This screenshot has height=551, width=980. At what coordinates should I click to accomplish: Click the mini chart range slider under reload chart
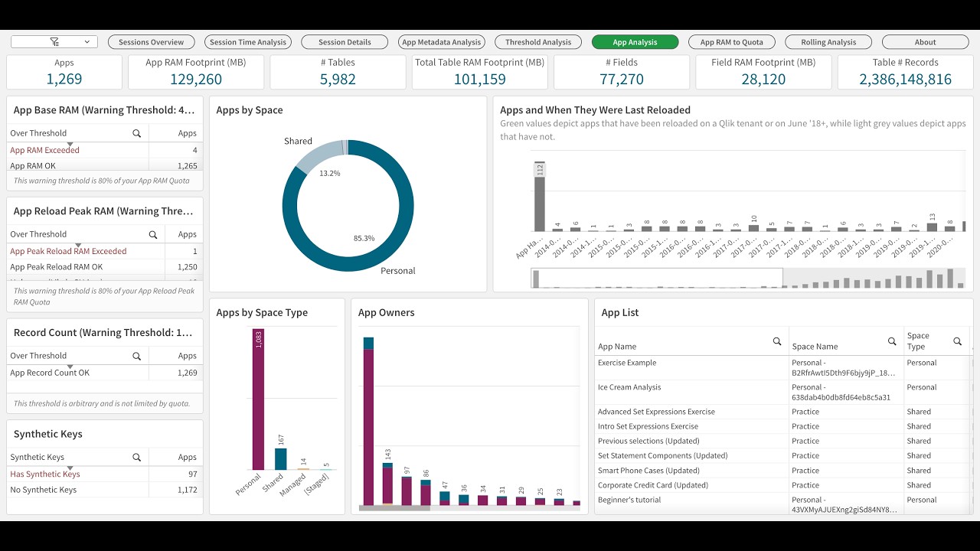657,278
